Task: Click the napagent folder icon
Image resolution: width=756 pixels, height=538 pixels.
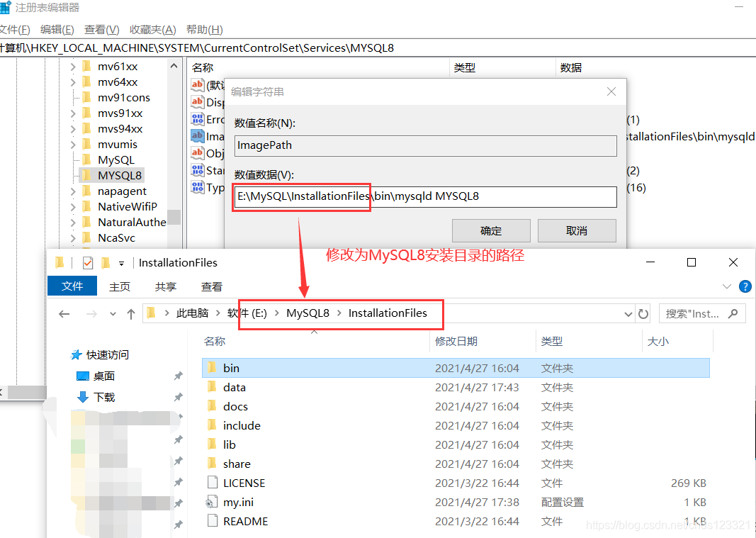Action: pos(86,191)
